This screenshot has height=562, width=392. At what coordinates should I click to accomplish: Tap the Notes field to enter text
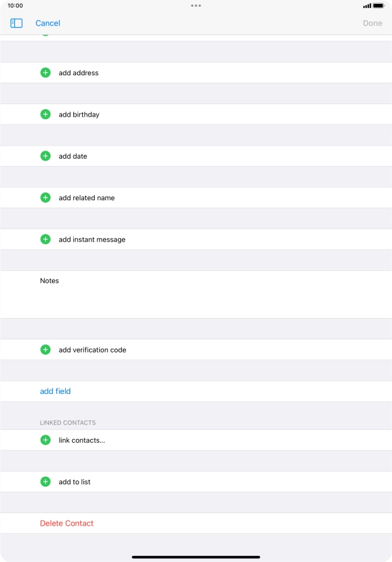point(188,294)
